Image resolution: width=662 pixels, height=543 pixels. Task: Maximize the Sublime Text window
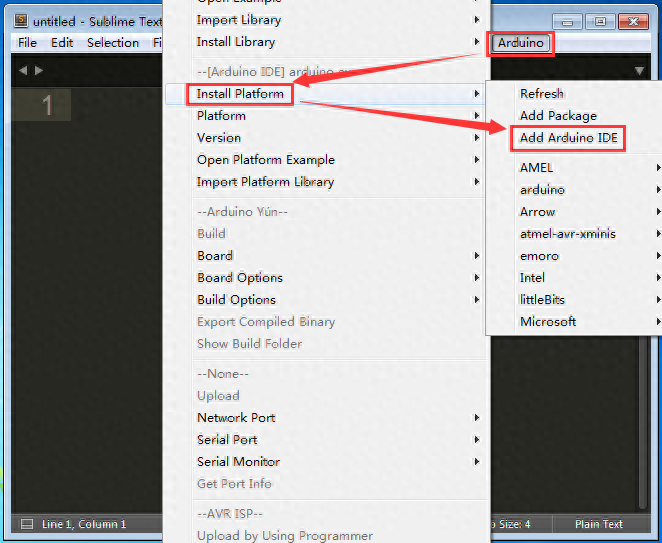click(x=600, y=22)
